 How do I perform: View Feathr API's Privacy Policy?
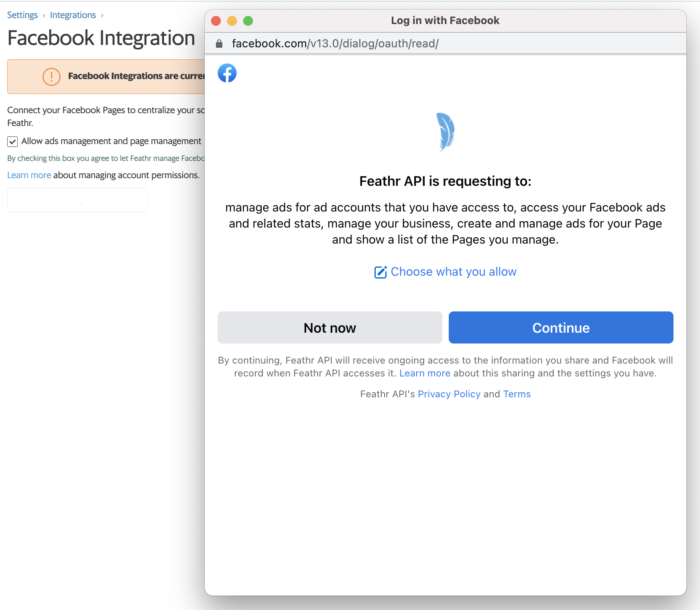pos(449,394)
